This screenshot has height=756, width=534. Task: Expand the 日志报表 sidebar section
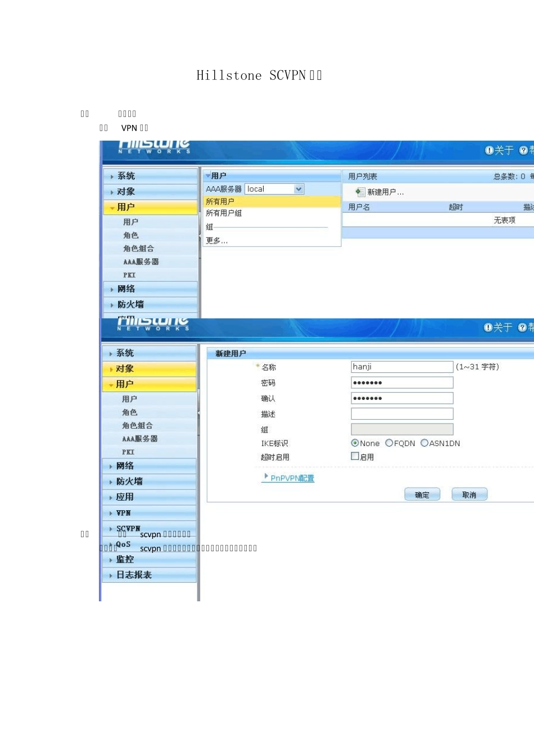pos(150,575)
